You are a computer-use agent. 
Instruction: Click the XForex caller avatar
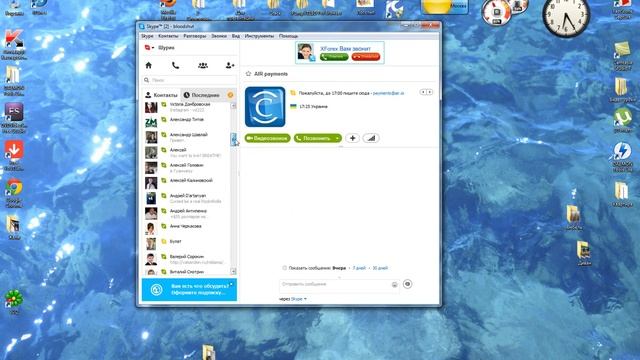point(305,52)
